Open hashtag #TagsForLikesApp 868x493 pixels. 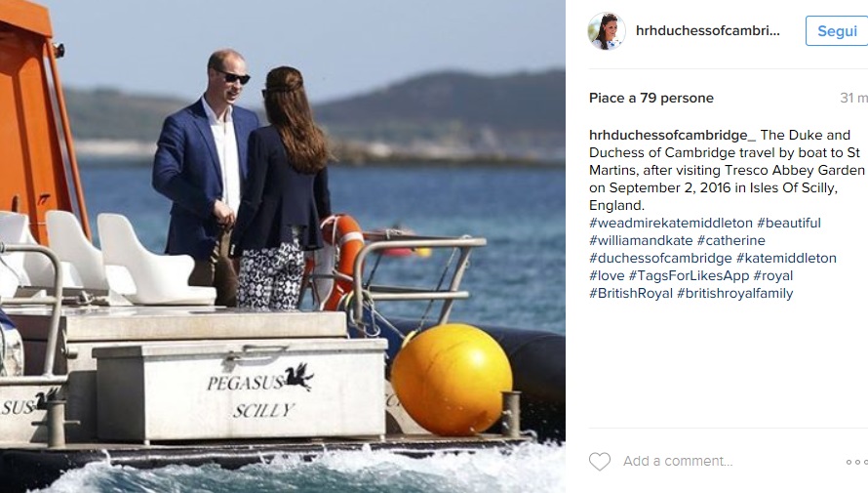689,276
